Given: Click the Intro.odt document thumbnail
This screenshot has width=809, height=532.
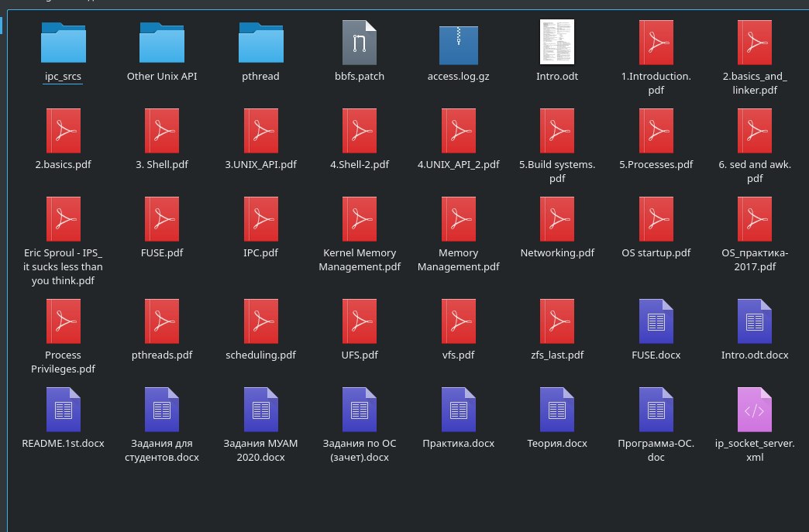Looking at the screenshot, I should [x=557, y=42].
